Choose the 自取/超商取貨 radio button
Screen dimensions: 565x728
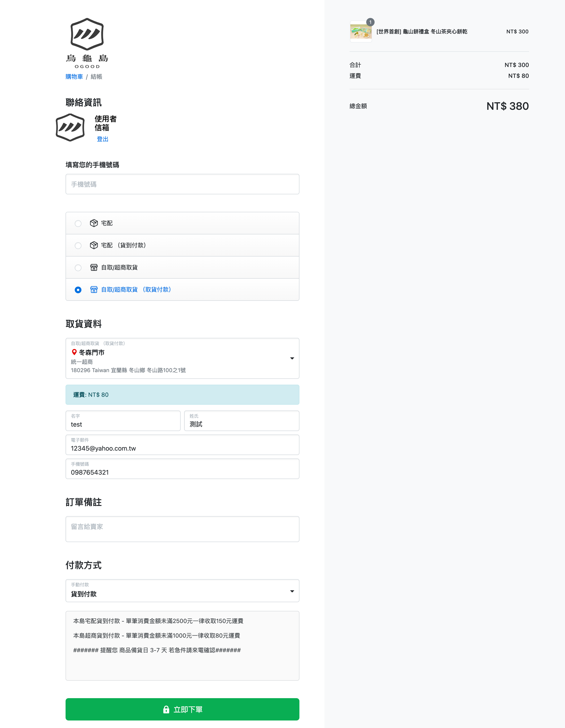pyautogui.click(x=78, y=268)
